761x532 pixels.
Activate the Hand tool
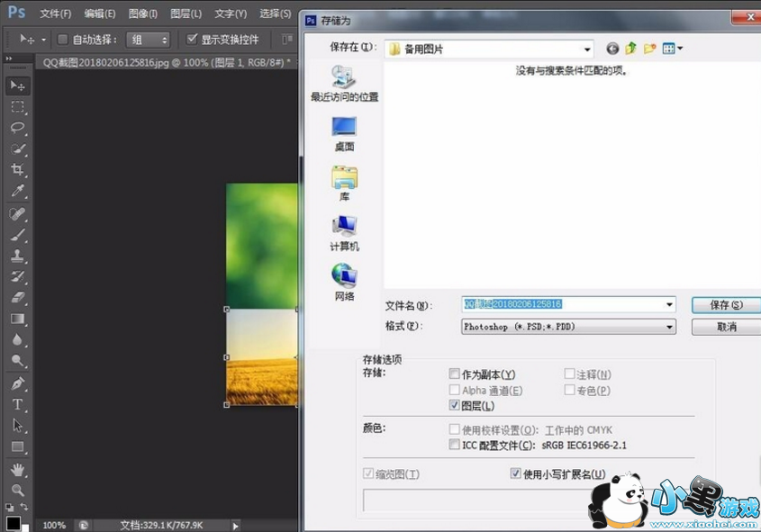pyautogui.click(x=17, y=469)
